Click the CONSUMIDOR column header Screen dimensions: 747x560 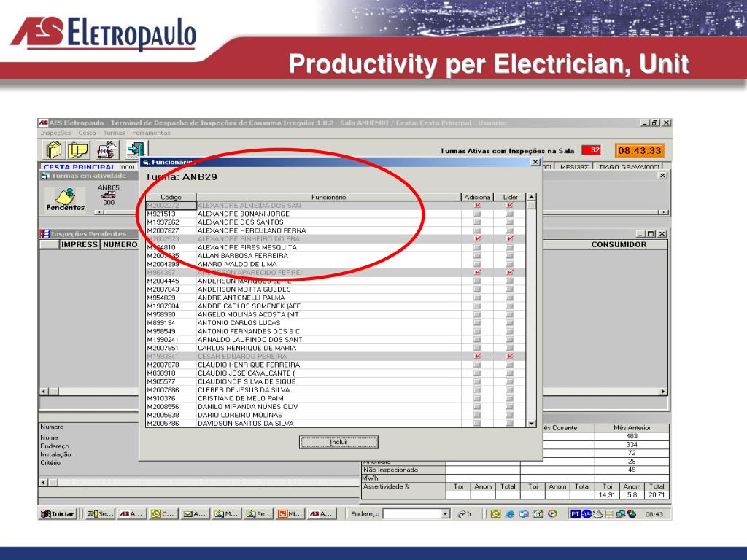pyautogui.click(x=619, y=244)
